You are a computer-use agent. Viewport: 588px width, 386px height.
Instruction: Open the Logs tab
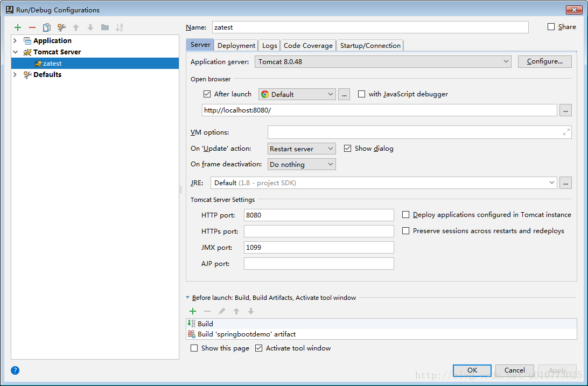click(x=270, y=45)
